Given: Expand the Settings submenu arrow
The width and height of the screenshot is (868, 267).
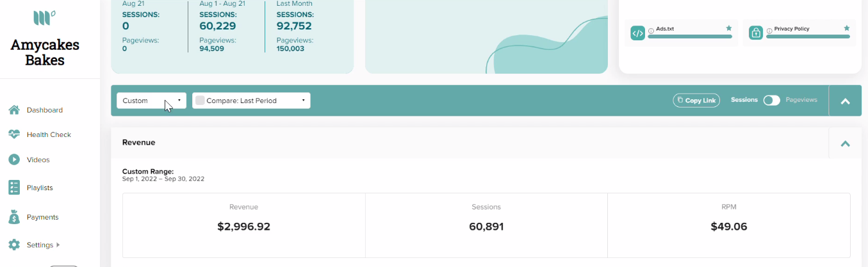Looking at the screenshot, I should click(58, 245).
